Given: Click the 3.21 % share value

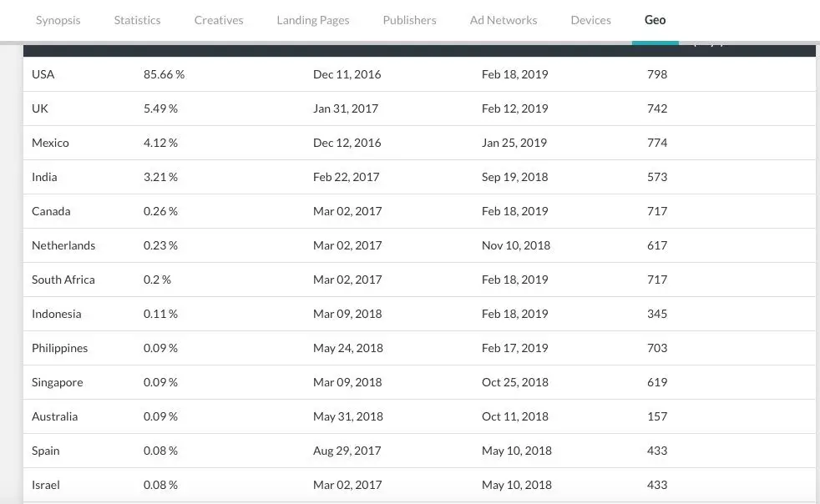Looking at the screenshot, I should [x=160, y=177].
